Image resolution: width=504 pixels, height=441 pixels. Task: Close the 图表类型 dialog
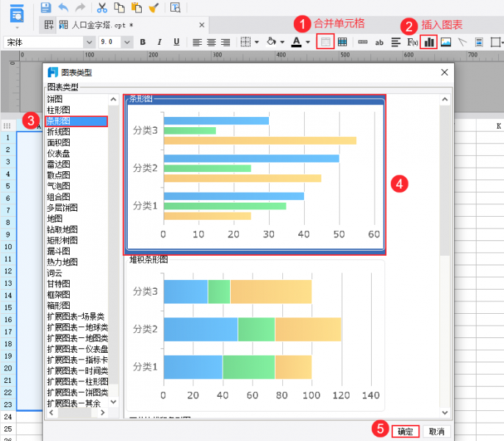tap(444, 72)
